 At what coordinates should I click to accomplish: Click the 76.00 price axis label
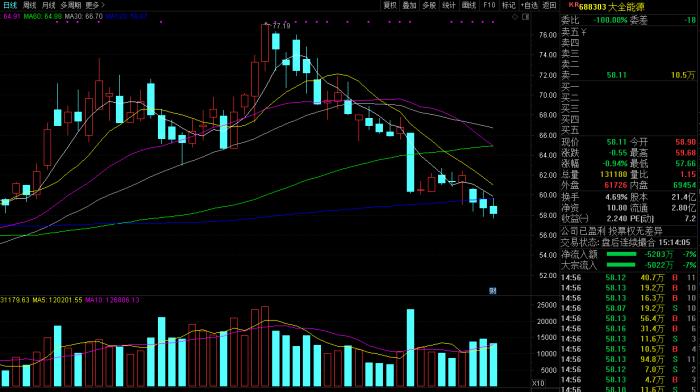548,35
